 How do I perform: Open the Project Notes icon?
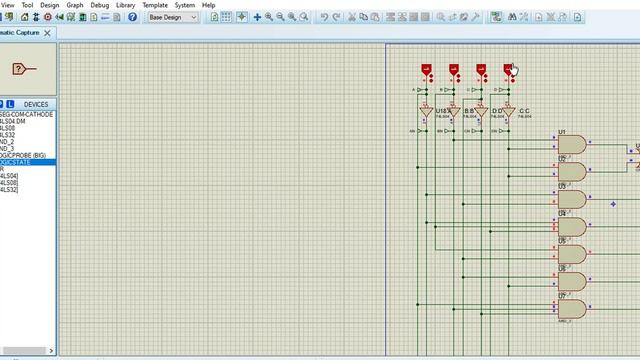pyautogui.click(x=117, y=17)
